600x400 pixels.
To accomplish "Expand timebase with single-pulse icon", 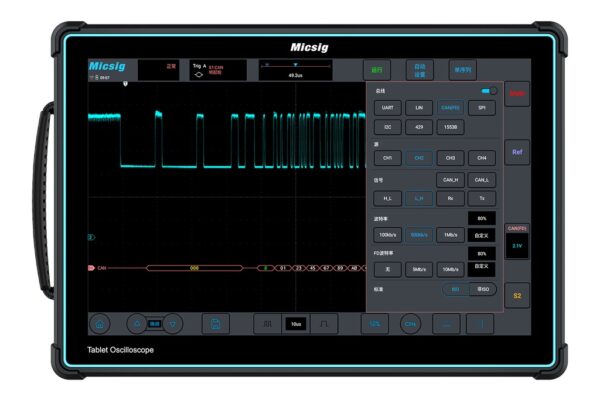I will [x=324, y=324].
